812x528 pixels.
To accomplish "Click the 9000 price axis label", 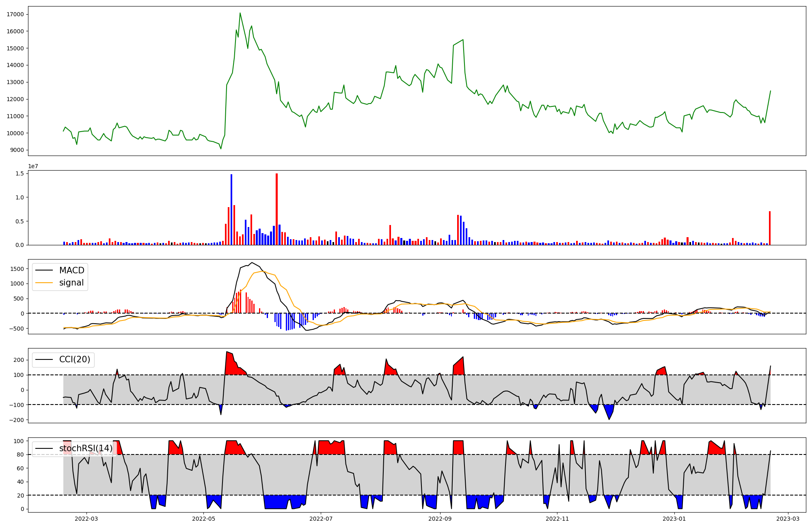I will pos(17,150).
